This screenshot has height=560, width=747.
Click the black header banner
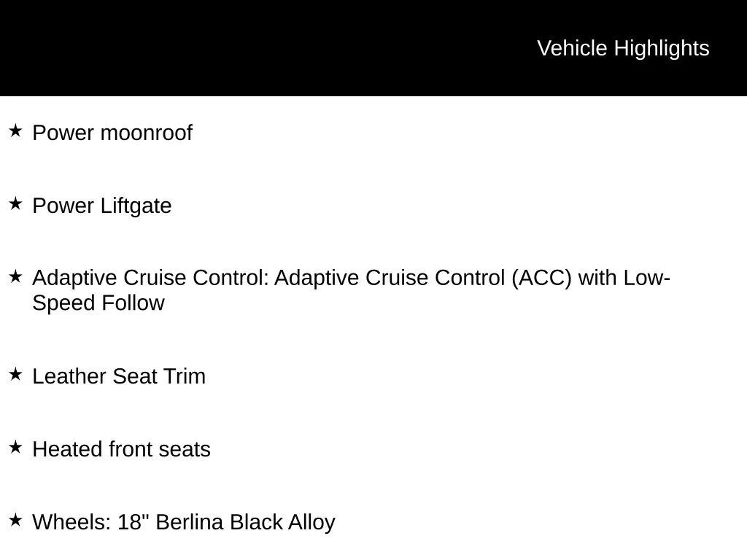coord(373,48)
